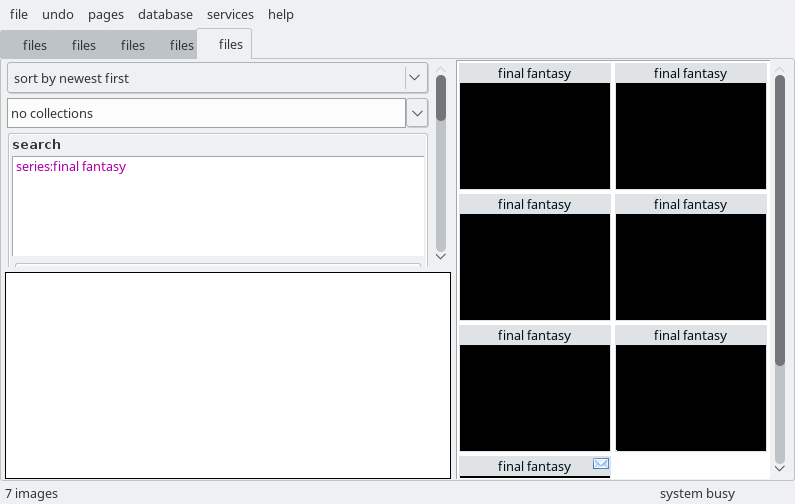Expand the collections dropdown arrow
795x504 pixels.
(417, 113)
